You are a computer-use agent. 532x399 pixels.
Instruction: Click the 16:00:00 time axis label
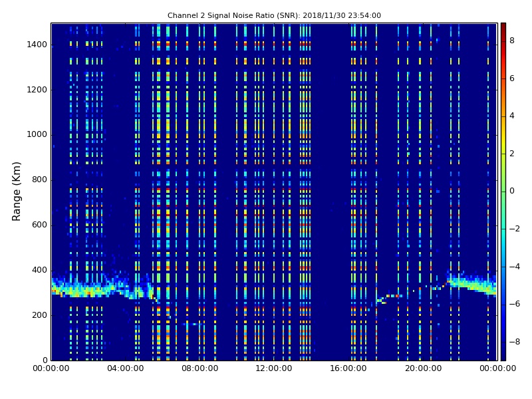(x=348, y=368)
